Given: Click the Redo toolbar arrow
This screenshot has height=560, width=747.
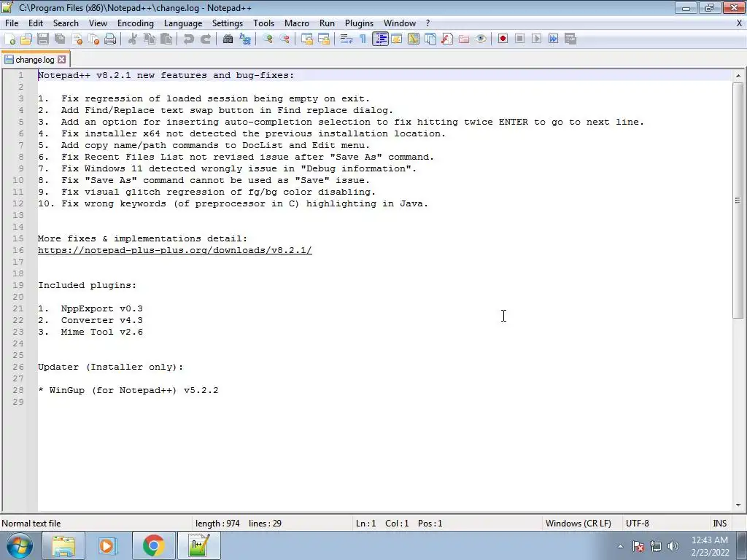Looking at the screenshot, I should pos(205,39).
